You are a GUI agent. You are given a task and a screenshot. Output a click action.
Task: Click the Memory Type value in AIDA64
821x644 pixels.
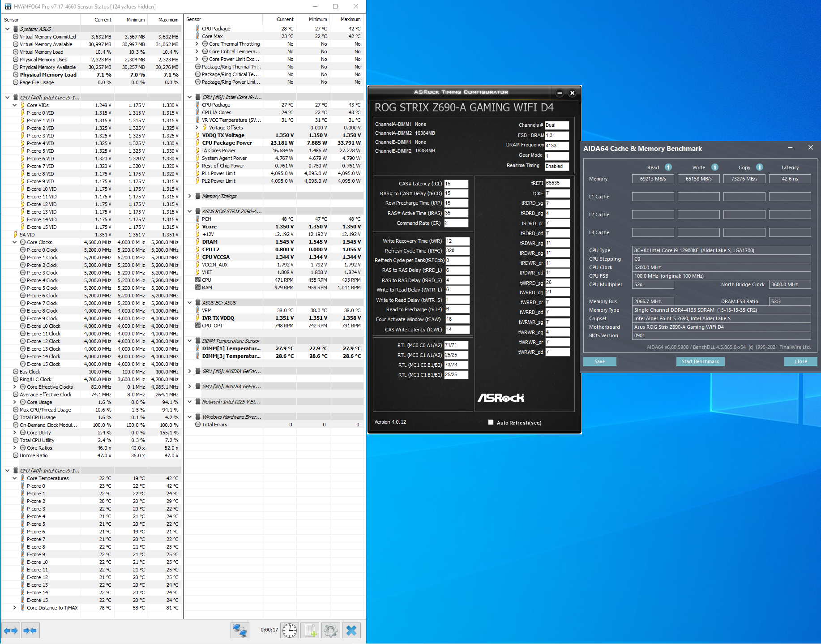pyautogui.click(x=721, y=310)
